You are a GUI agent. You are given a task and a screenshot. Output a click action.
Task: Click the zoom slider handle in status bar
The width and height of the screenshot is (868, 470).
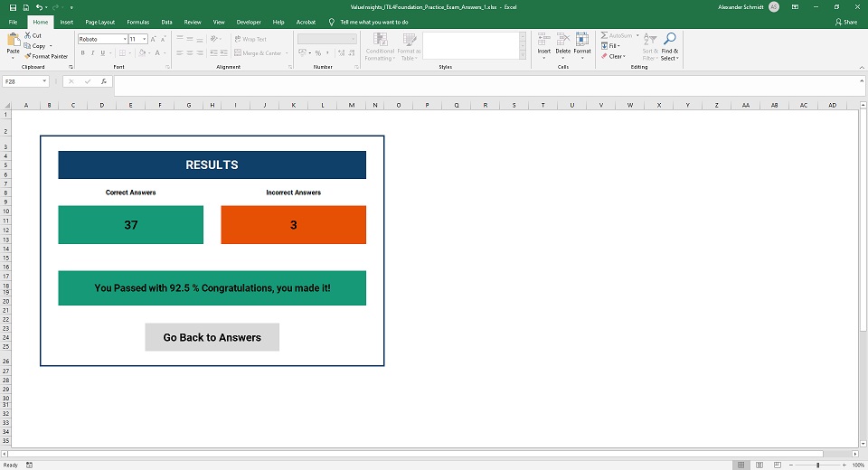pyautogui.click(x=817, y=465)
